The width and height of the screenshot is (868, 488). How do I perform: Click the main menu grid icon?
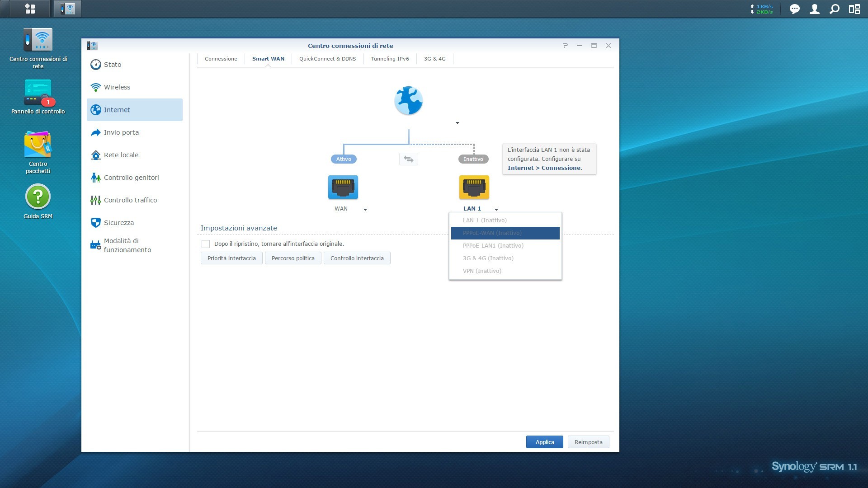pyautogui.click(x=30, y=9)
